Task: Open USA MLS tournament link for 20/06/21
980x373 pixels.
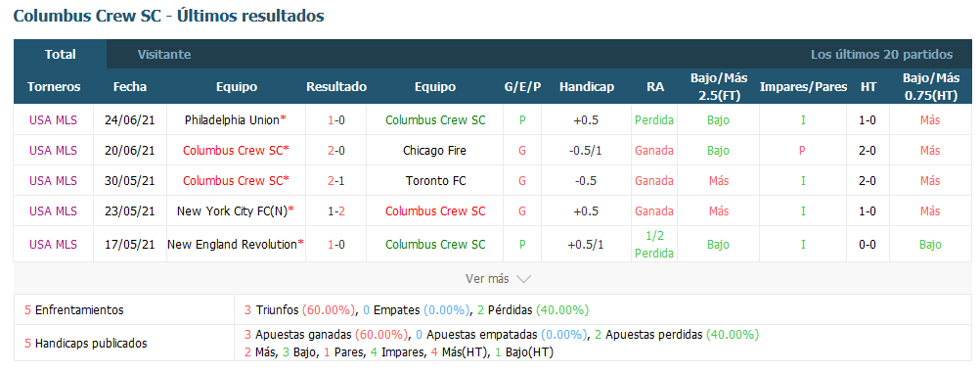Action: click(x=53, y=150)
